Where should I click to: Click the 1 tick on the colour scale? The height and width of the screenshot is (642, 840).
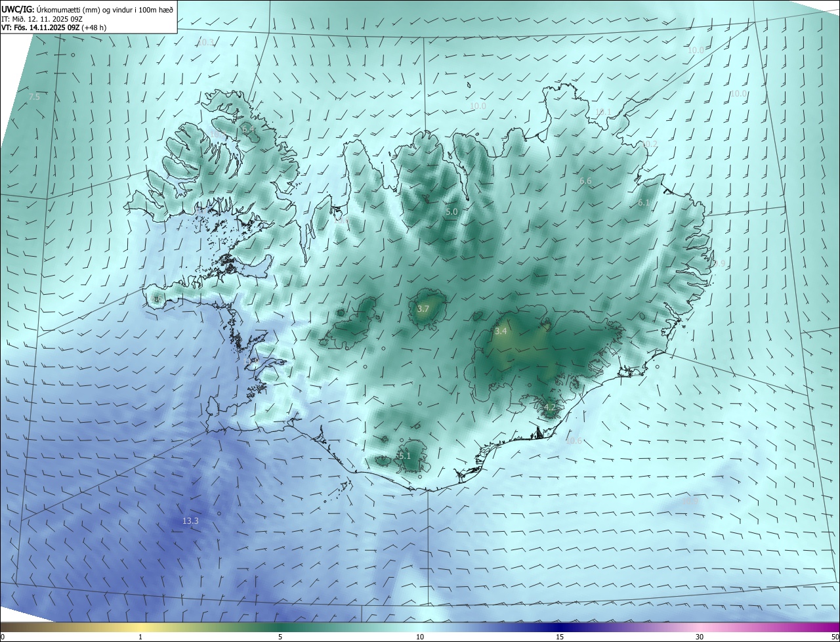tap(140, 637)
